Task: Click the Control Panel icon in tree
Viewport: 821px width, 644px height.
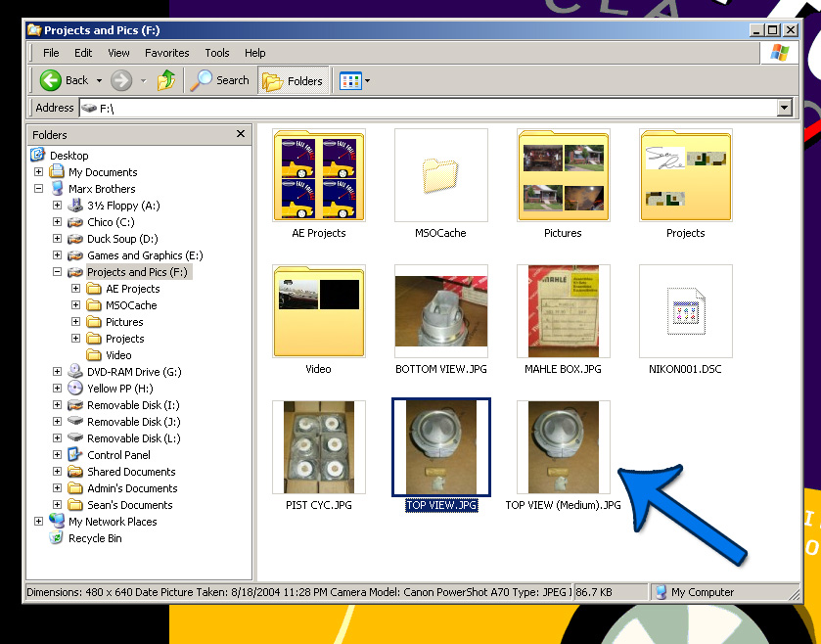Action: [x=75, y=454]
